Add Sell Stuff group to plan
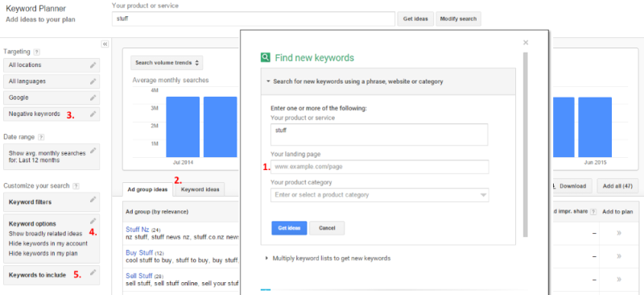The image size is (644, 295). tap(619, 280)
